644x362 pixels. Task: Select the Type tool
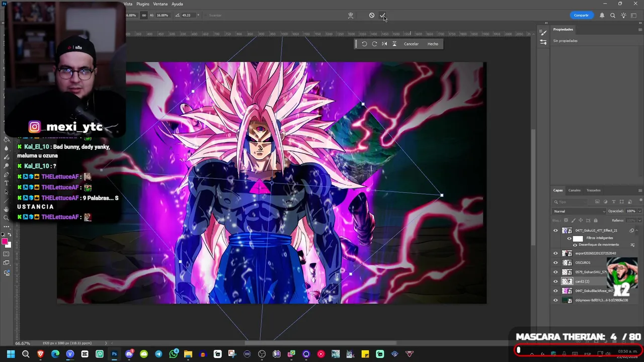click(7, 183)
